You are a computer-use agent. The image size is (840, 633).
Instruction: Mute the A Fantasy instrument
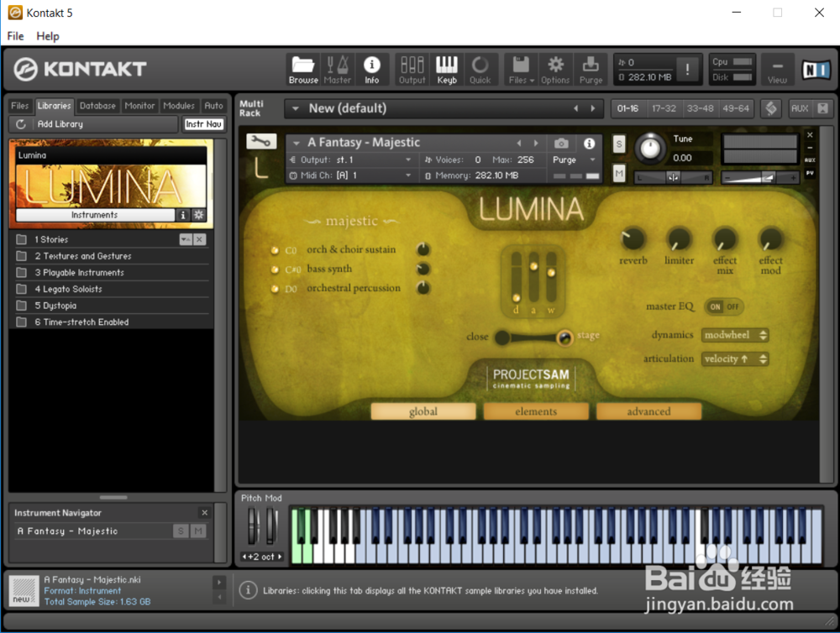click(x=619, y=173)
